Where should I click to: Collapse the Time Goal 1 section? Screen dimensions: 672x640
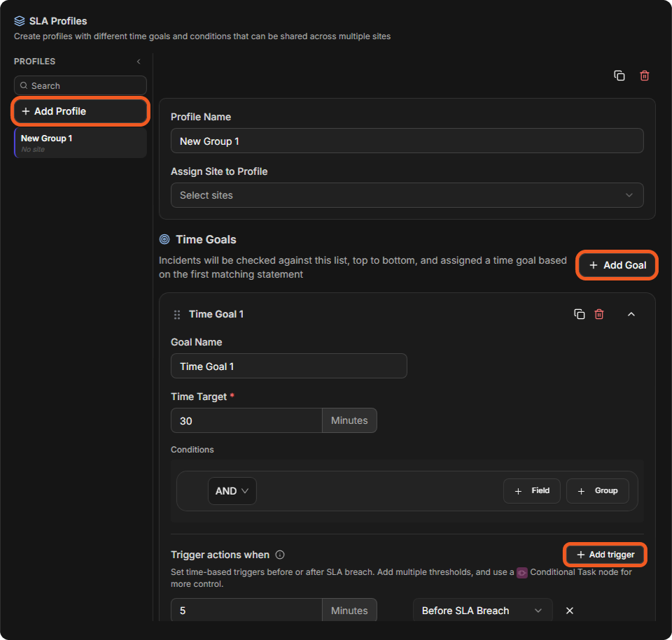point(631,315)
